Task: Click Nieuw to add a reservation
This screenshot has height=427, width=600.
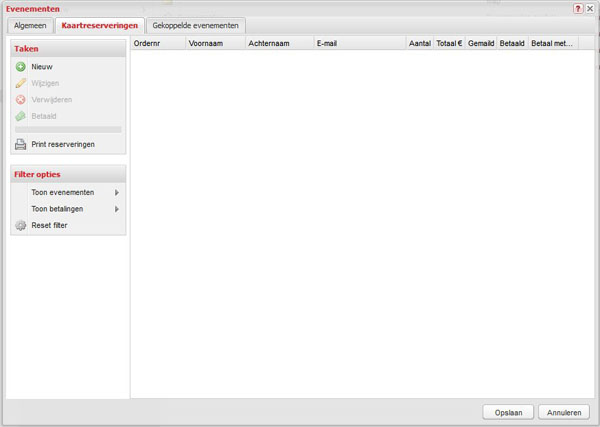Action: 42,67
